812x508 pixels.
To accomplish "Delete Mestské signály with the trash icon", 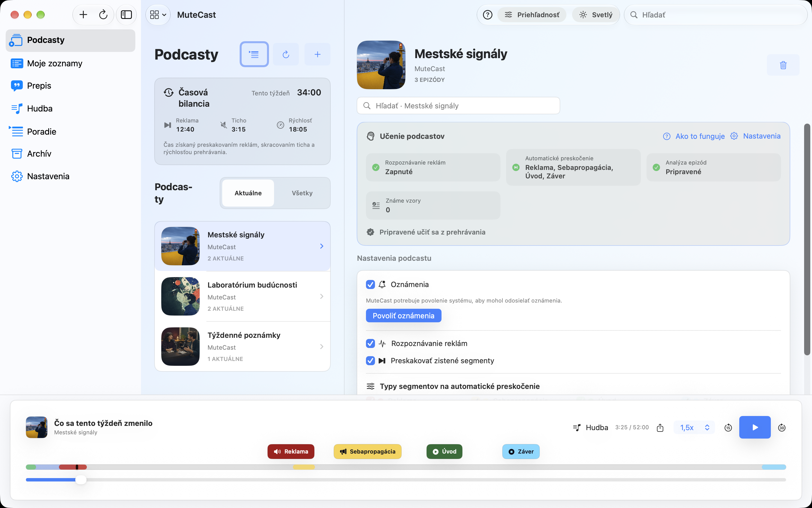I will tap(783, 65).
